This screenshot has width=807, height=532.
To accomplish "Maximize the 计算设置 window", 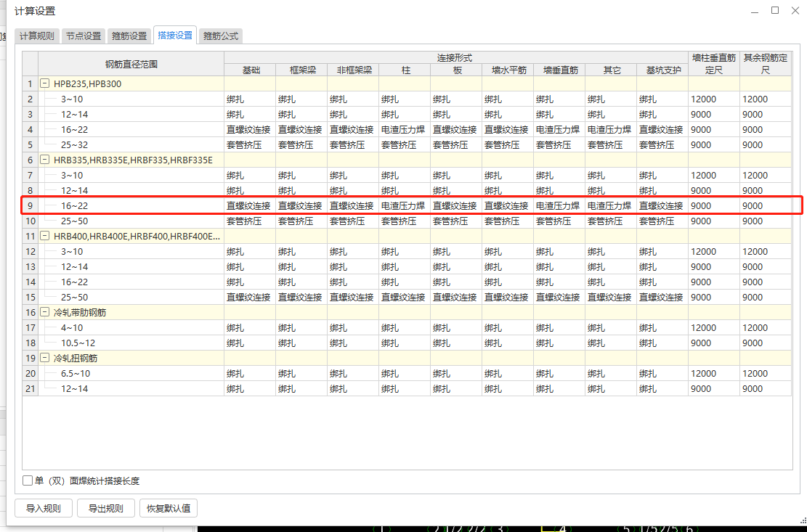I will (774, 10).
